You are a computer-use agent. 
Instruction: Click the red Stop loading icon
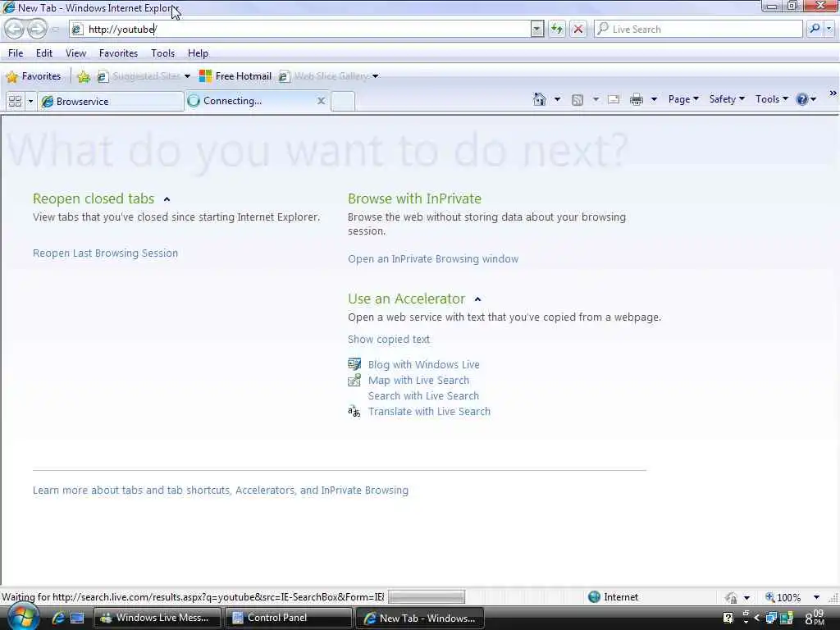[x=578, y=29]
